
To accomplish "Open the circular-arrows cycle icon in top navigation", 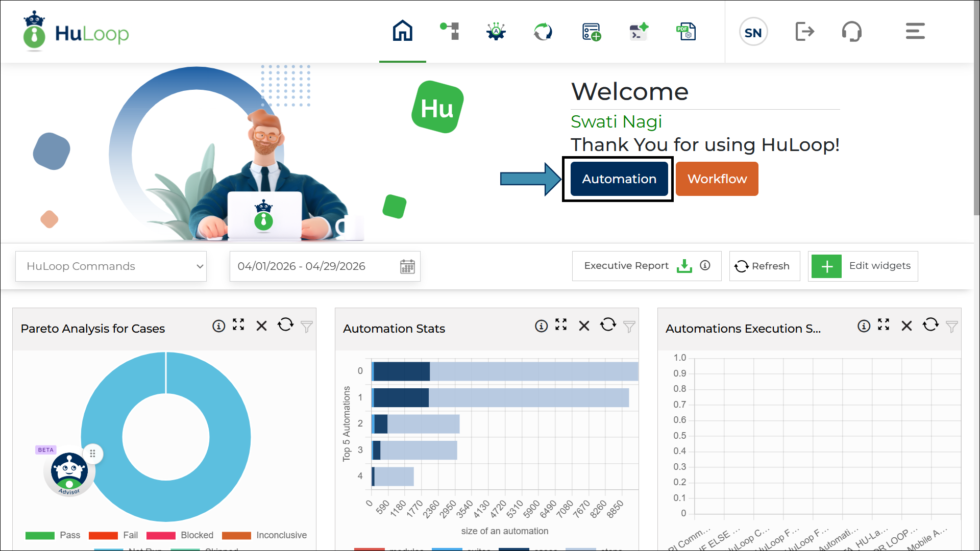I will pyautogui.click(x=543, y=31).
